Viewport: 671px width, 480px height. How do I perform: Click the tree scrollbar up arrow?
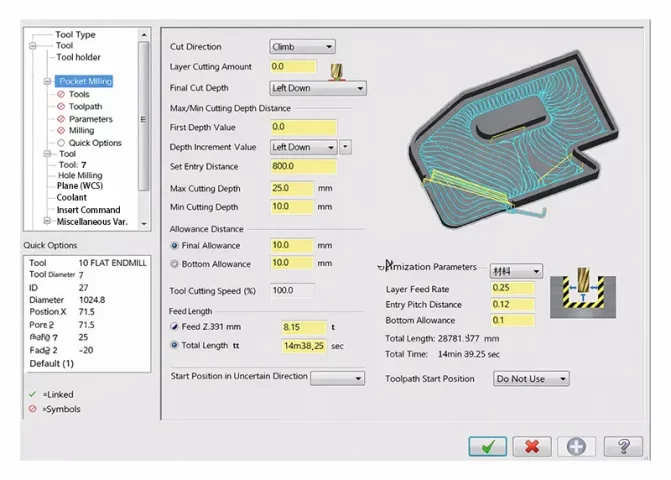click(144, 35)
